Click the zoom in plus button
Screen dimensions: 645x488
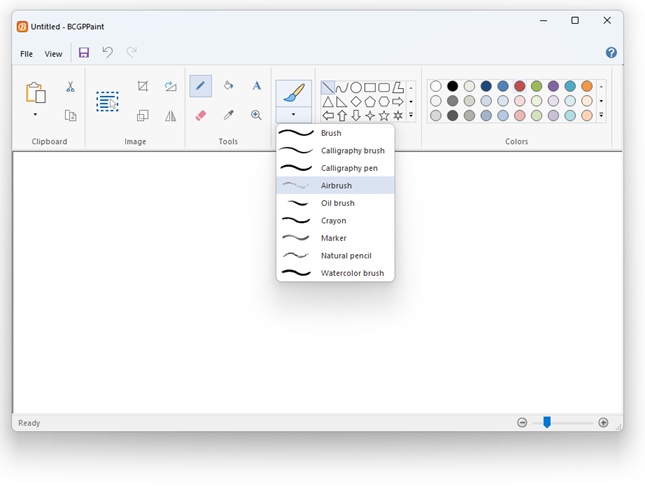point(603,423)
